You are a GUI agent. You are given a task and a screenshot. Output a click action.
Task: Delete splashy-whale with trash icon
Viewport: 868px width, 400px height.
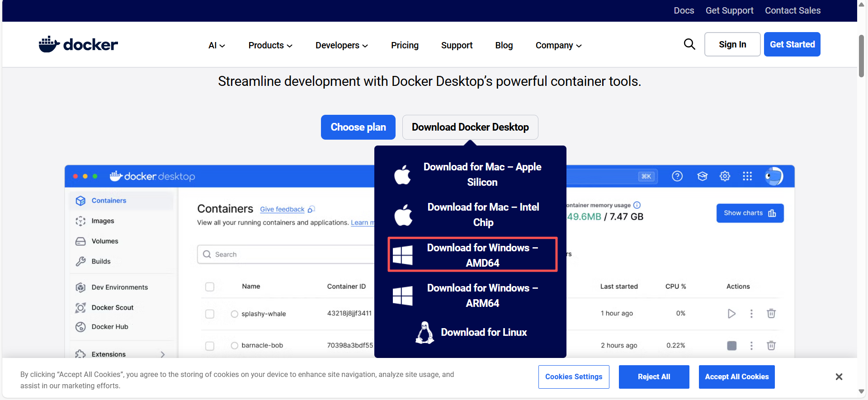tap(771, 313)
